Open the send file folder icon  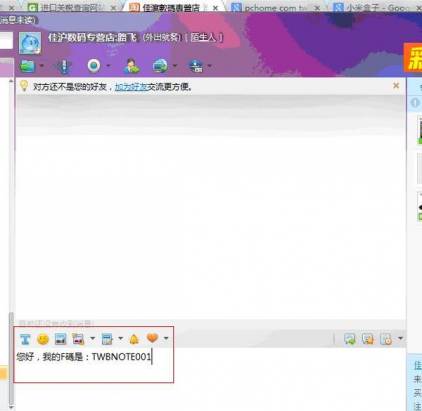click(28, 66)
